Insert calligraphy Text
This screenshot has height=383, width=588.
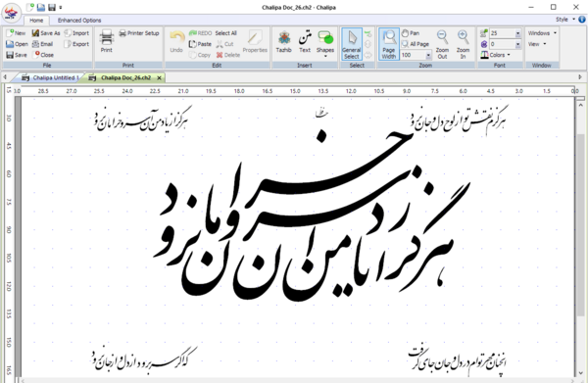point(305,41)
